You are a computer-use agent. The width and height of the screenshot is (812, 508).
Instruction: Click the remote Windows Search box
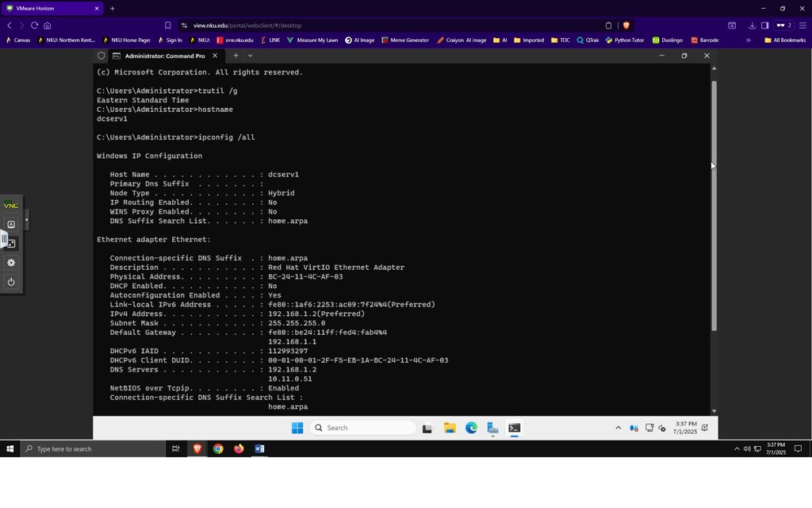coord(363,428)
